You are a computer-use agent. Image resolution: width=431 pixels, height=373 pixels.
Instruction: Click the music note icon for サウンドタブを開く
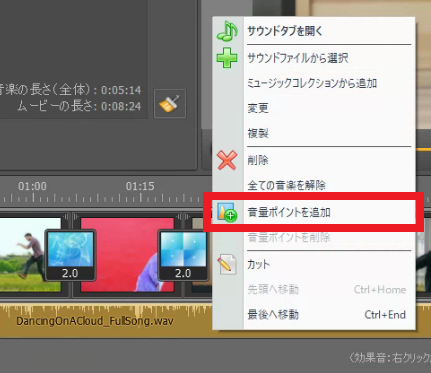(x=227, y=31)
